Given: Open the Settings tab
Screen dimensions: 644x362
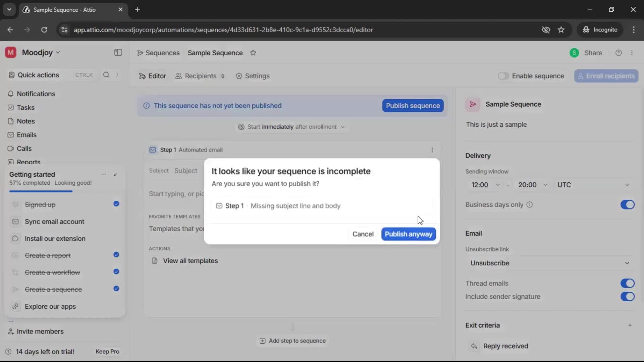Looking at the screenshot, I should point(257,76).
